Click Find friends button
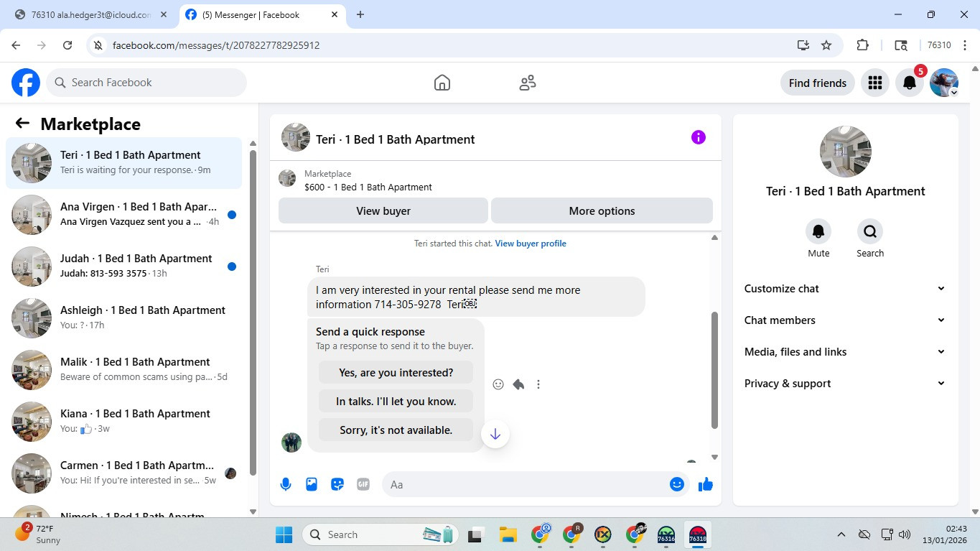This screenshot has height=551, width=980. click(818, 83)
